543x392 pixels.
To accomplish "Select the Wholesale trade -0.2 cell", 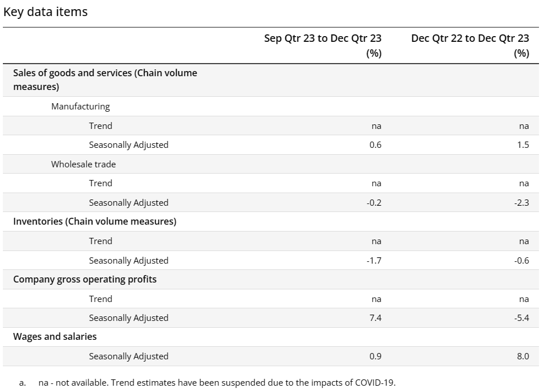I will point(374,202).
